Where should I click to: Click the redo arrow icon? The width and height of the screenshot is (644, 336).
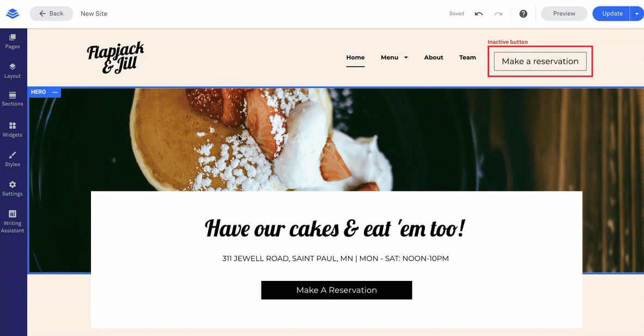[x=498, y=14]
